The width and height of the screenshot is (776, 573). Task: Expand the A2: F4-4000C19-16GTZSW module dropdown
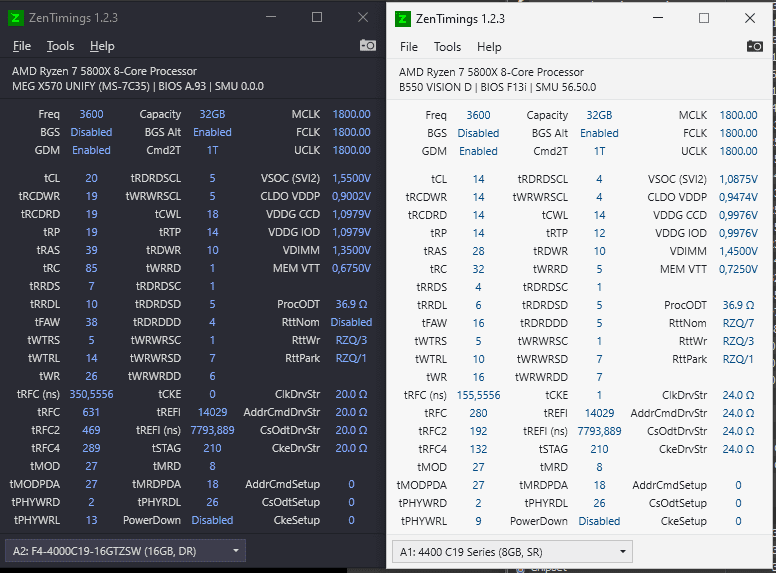click(125, 551)
